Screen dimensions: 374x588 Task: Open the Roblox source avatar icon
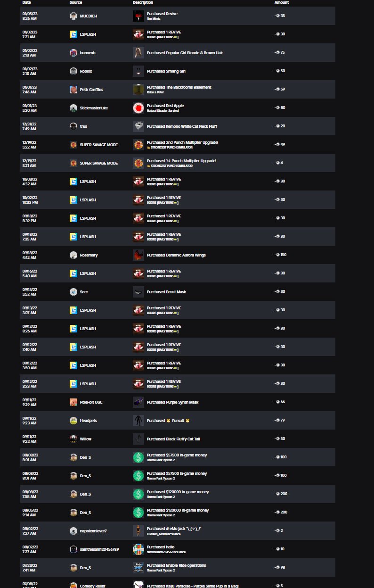pyautogui.click(x=73, y=71)
